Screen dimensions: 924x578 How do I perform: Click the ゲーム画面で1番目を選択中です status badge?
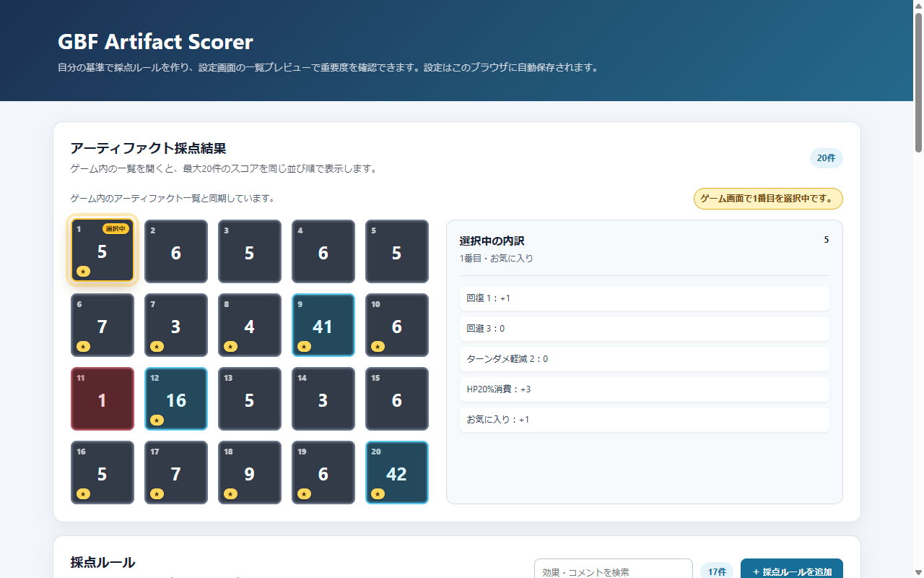click(x=768, y=199)
